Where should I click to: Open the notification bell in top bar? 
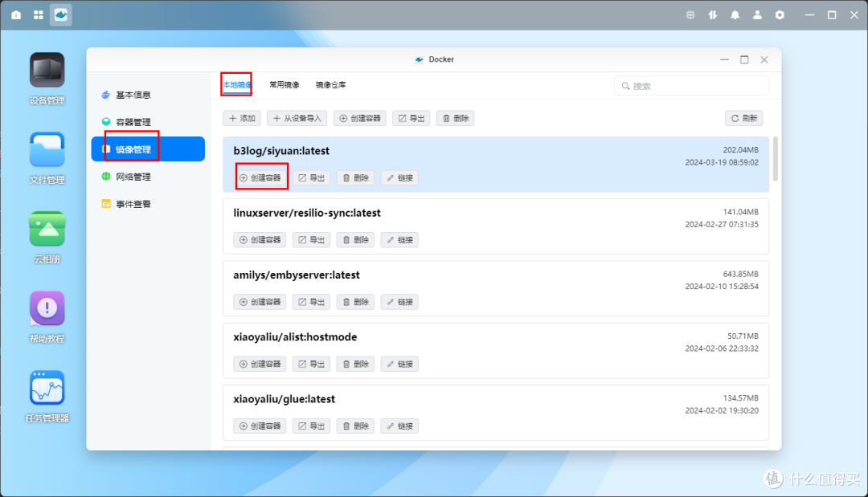pyautogui.click(x=735, y=15)
